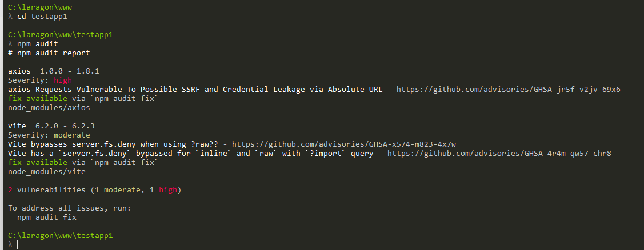644x250 pixels.
Task: Click the 'vite 6.2.0 - 6.2.3' package line
Action: click(51, 126)
